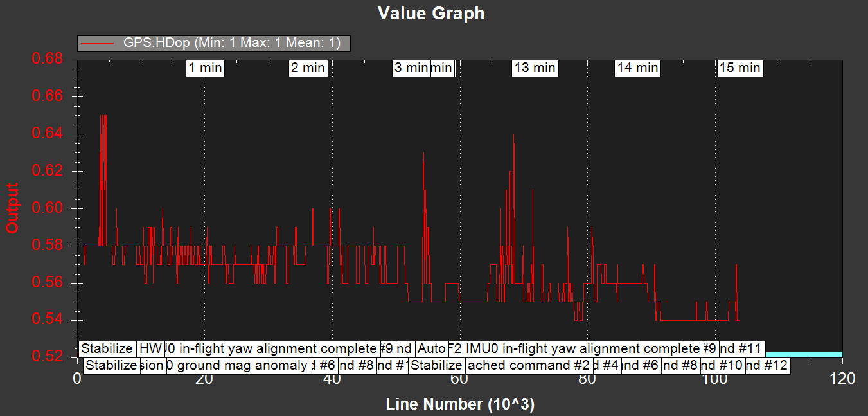Click the cyan bar at the graph's bottom right
Viewport: 868px width, 416px height.
tap(803, 354)
